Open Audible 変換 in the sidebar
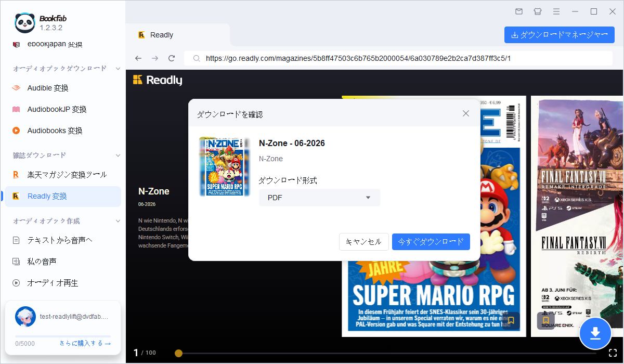The width and height of the screenshot is (624, 364). click(63, 88)
